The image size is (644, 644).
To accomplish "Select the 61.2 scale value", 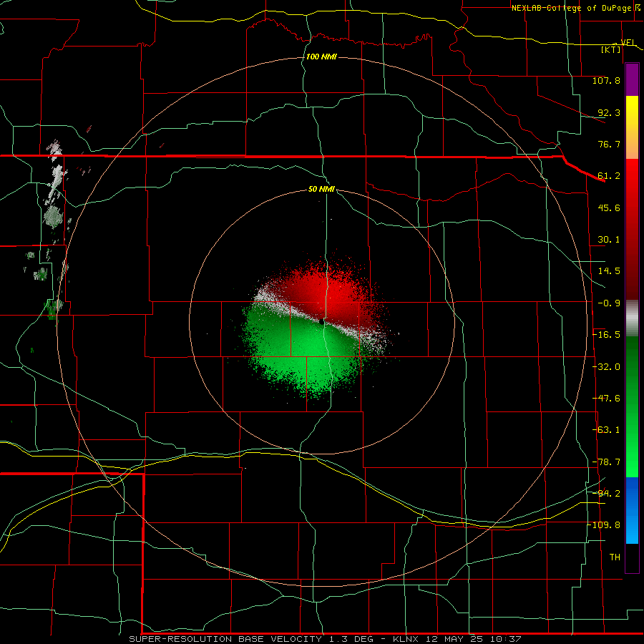I will tap(609, 176).
